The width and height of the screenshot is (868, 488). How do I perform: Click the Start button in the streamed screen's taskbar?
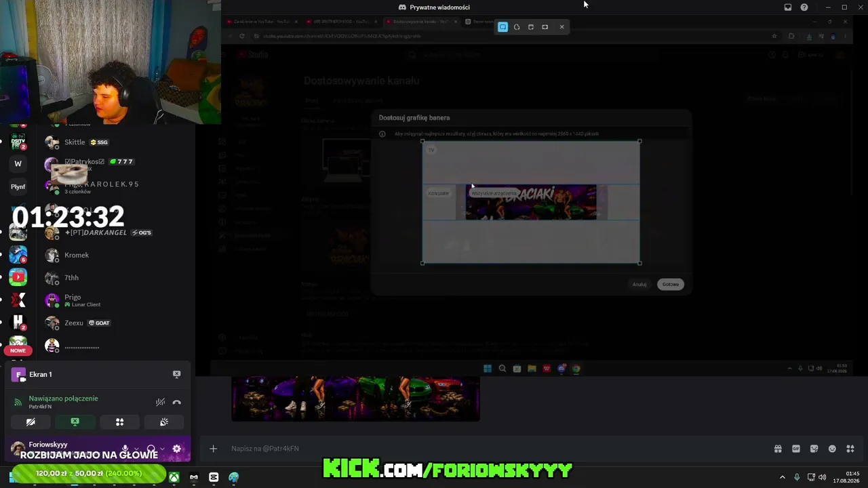pyautogui.click(x=487, y=369)
